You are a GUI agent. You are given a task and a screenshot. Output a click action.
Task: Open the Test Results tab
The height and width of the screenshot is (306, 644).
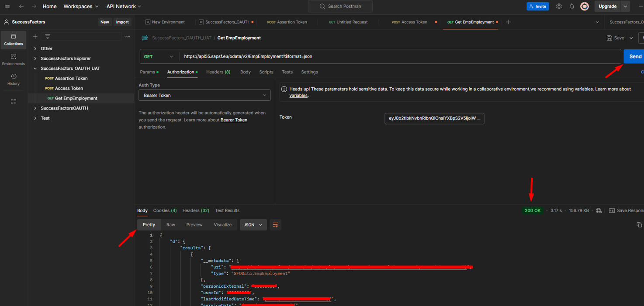227,210
